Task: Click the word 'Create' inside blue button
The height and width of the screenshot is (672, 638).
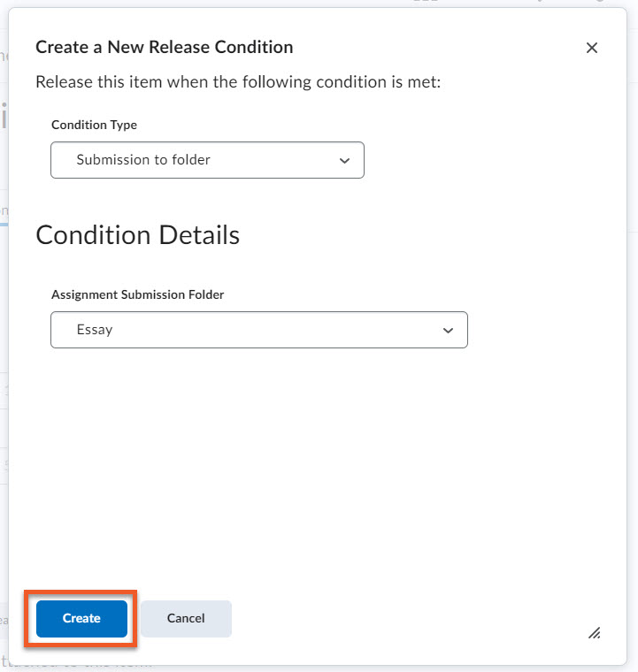Action: click(x=81, y=618)
